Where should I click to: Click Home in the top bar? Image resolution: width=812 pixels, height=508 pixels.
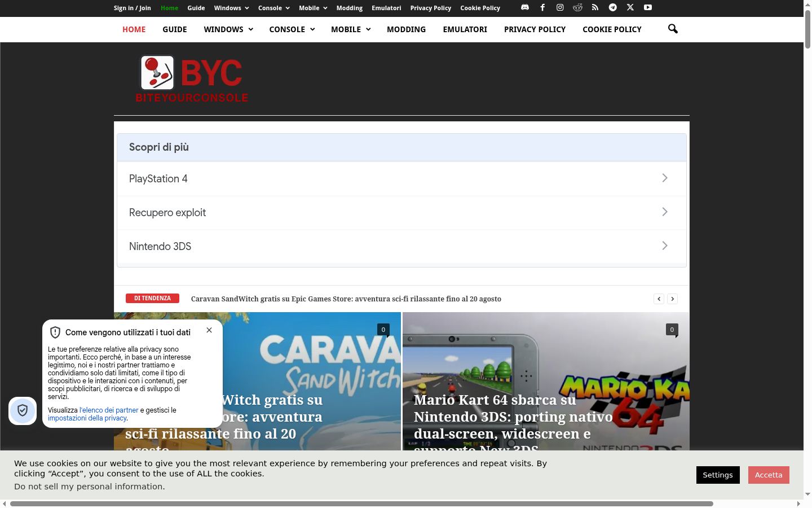pos(169,8)
